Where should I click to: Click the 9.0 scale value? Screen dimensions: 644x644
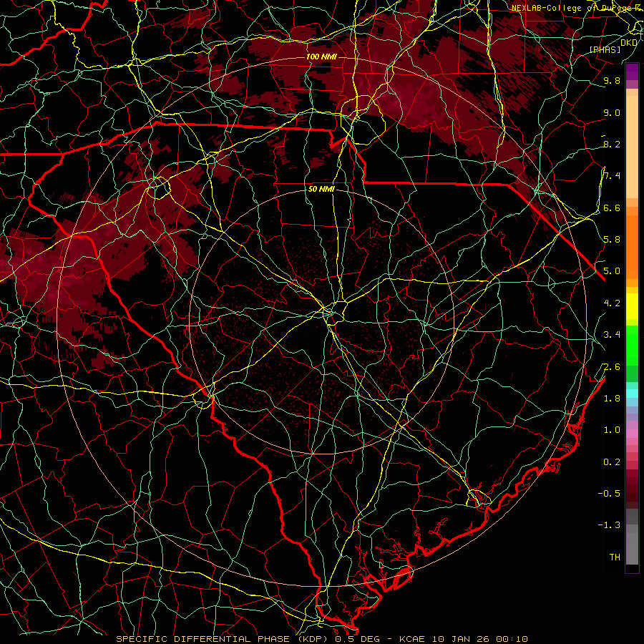pos(612,112)
